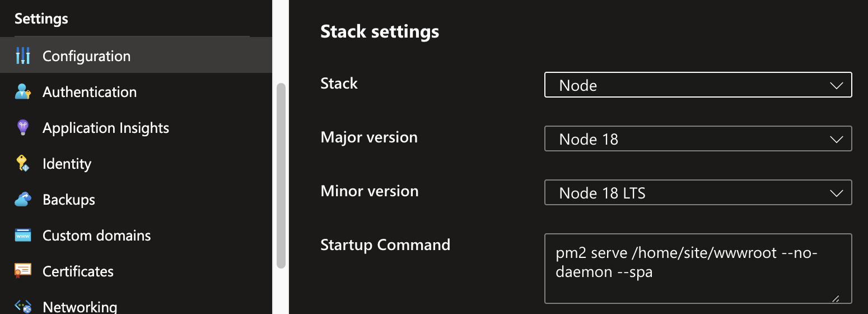Open the Identity menu item
The height and width of the screenshot is (314, 868).
pyautogui.click(x=67, y=164)
